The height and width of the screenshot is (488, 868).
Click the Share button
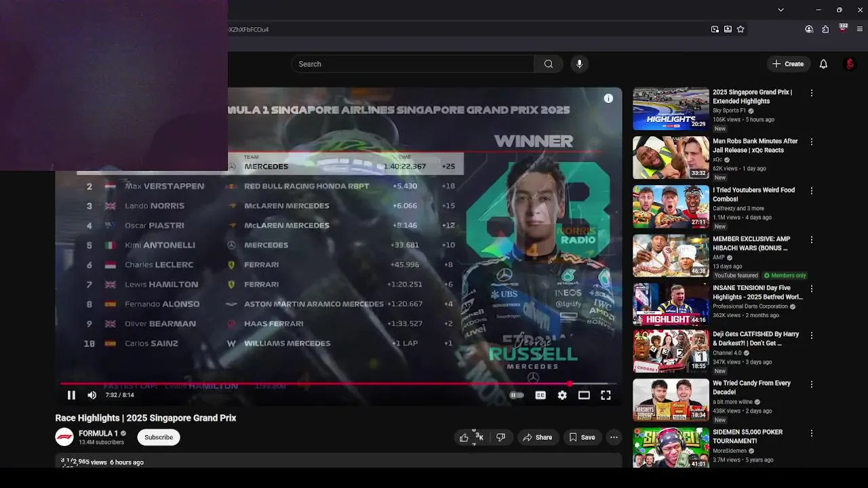(537, 437)
